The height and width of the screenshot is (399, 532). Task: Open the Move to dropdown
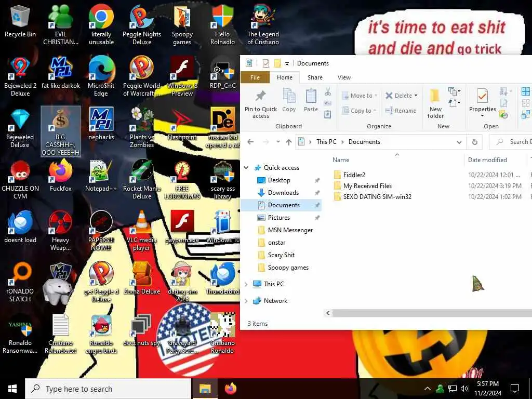pos(360,96)
